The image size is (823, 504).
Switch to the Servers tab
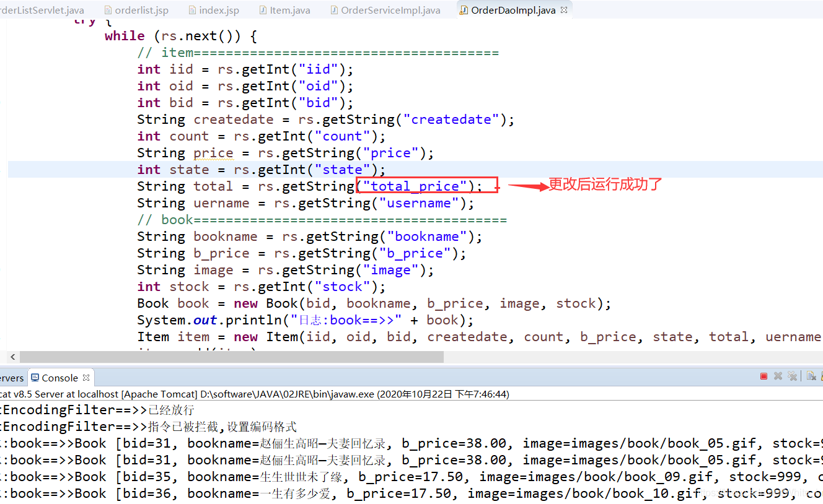11,378
